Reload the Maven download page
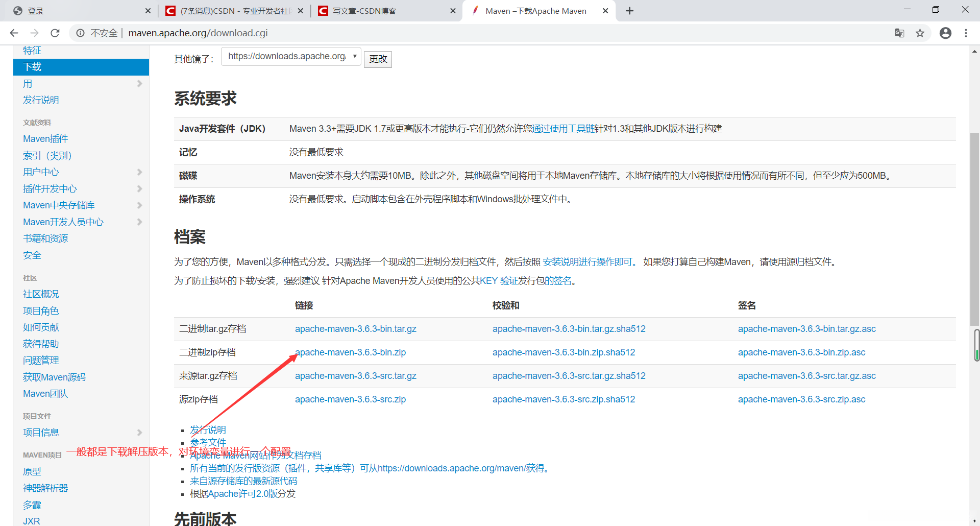The width and height of the screenshot is (980, 526). point(55,33)
